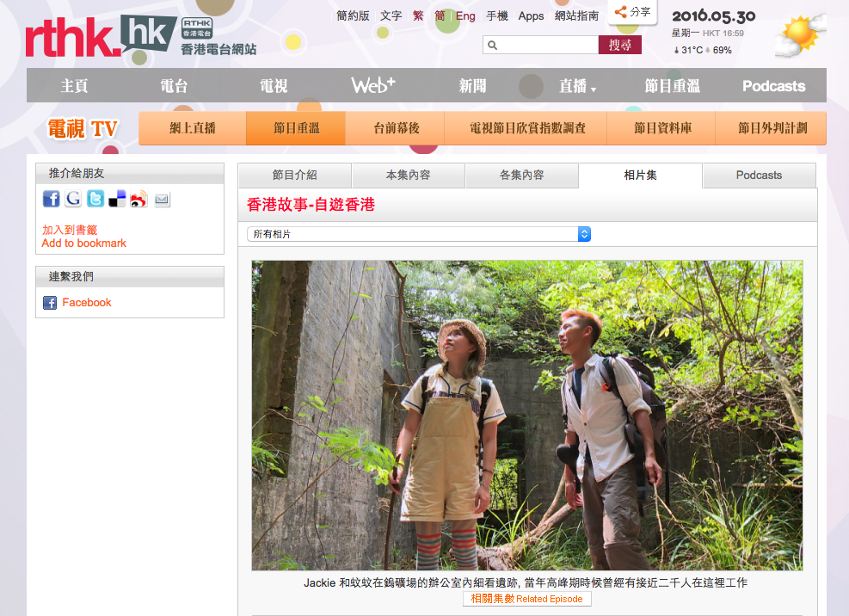Click the Add to bookmark link

click(x=83, y=243)
